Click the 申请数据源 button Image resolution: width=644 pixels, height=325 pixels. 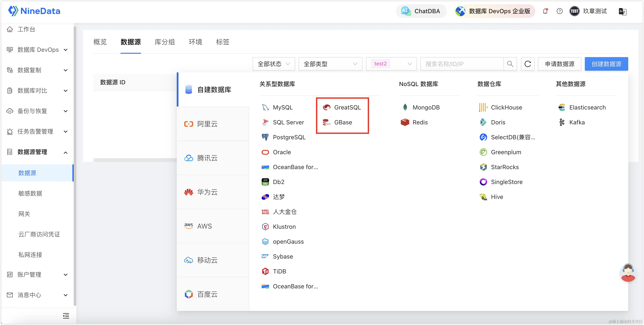[559, 64]
